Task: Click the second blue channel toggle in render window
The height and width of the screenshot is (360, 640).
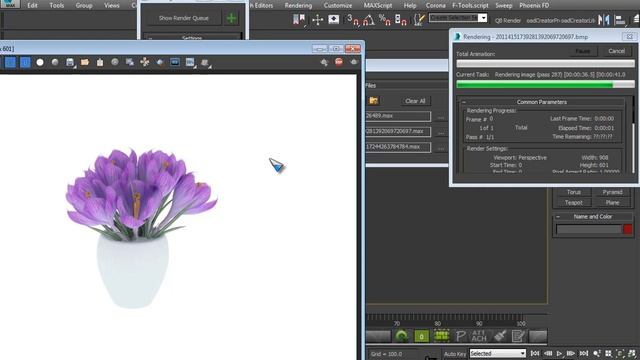Action: tap(25, 62)
